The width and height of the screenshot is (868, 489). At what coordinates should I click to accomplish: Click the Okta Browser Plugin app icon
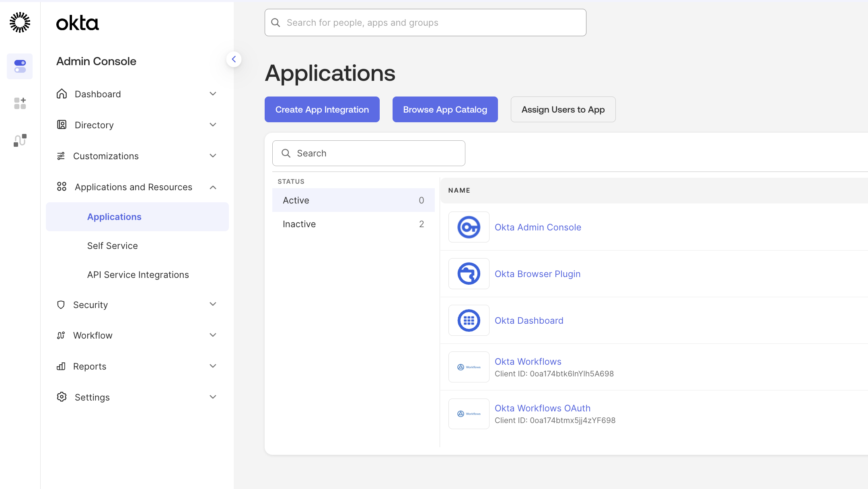pyautogui.click(x=469, y=274)
